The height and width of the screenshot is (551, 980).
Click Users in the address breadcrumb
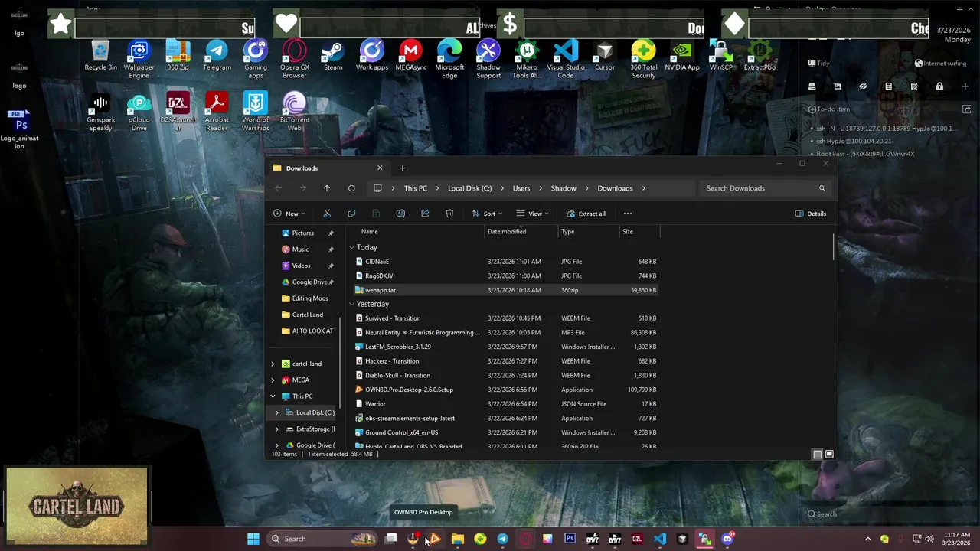[x=521, y=188]
